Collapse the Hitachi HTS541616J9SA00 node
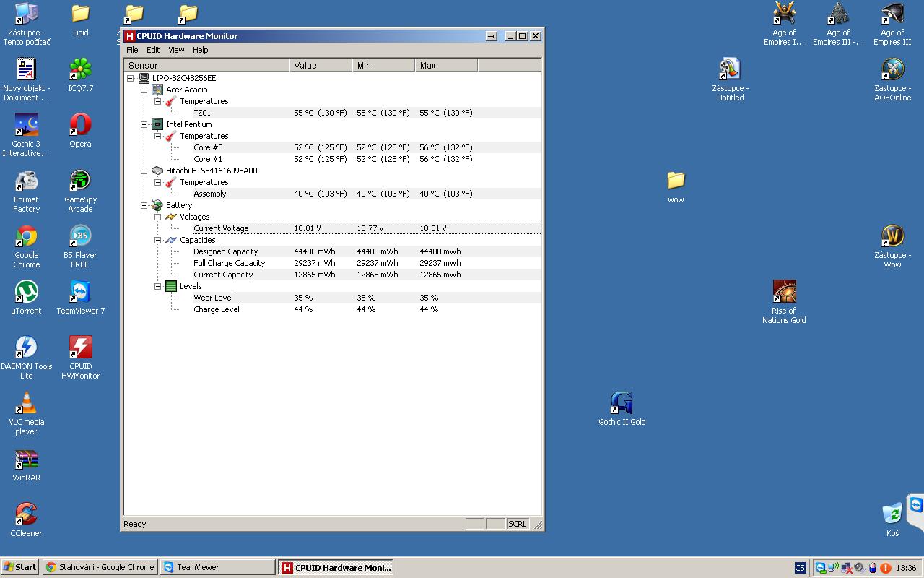The height and width of the screenshot is (578, 924). click(144, 171)
